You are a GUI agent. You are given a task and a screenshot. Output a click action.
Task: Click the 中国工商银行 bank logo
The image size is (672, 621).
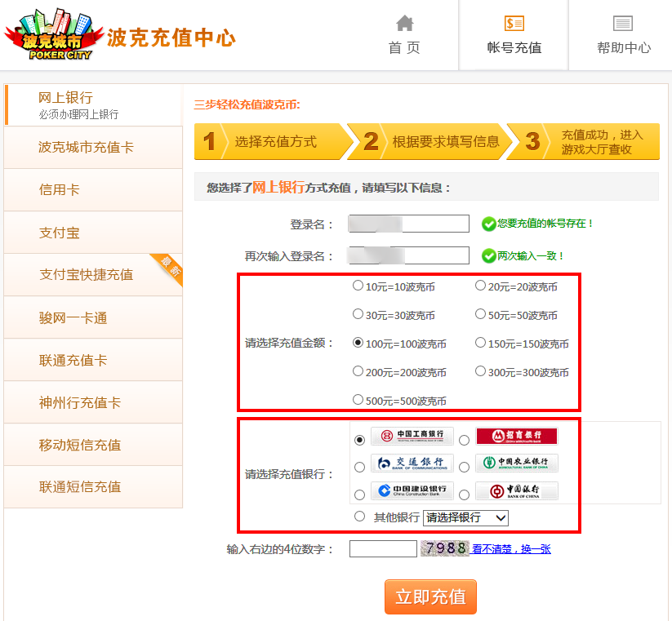[x=412, y=437]
